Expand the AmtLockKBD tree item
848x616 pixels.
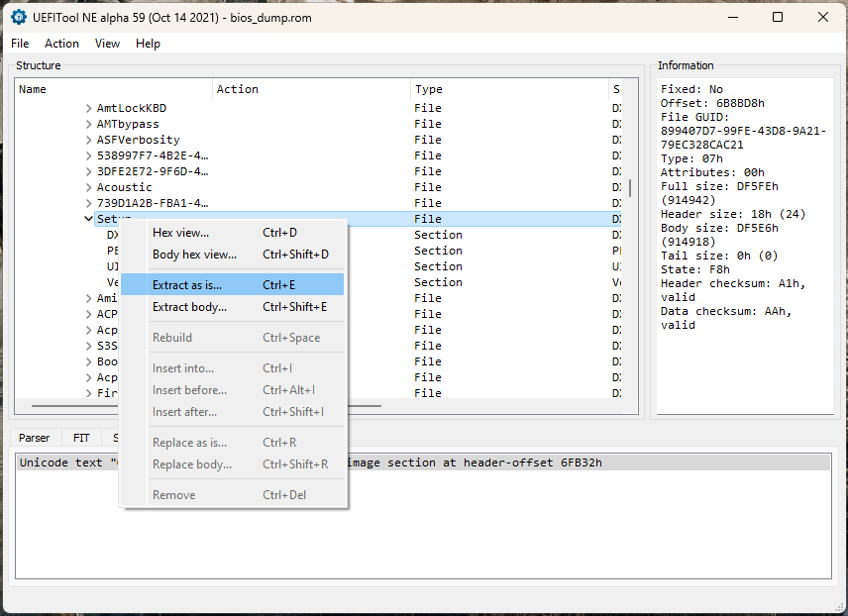coord(88,108)
